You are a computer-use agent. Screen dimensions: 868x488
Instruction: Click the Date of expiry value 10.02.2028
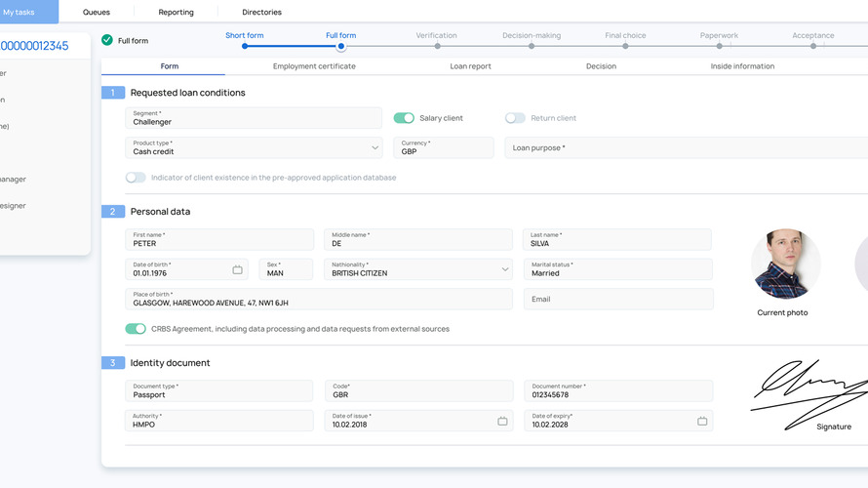pyautogui.click(x=550, y=425)
